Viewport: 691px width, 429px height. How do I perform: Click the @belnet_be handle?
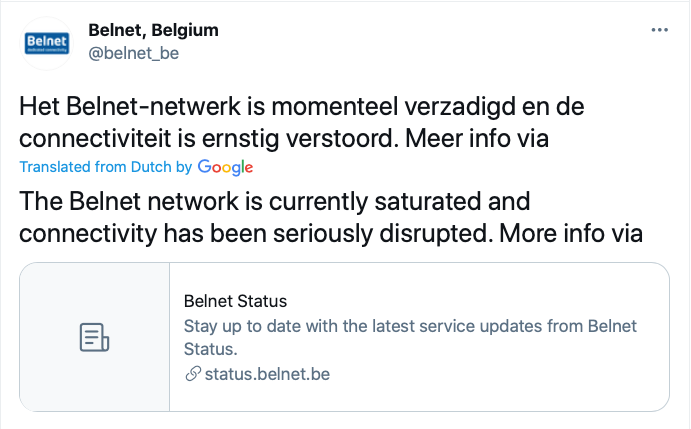(134, 53)
